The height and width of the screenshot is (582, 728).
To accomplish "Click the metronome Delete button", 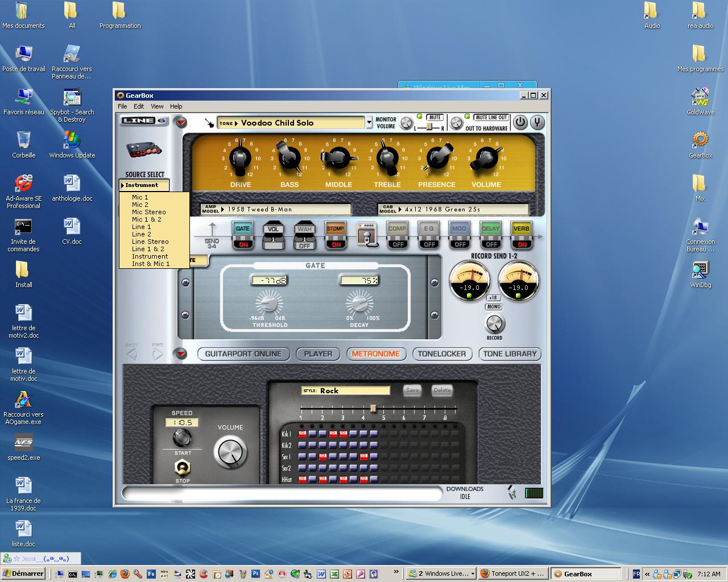I will point(442,390).
